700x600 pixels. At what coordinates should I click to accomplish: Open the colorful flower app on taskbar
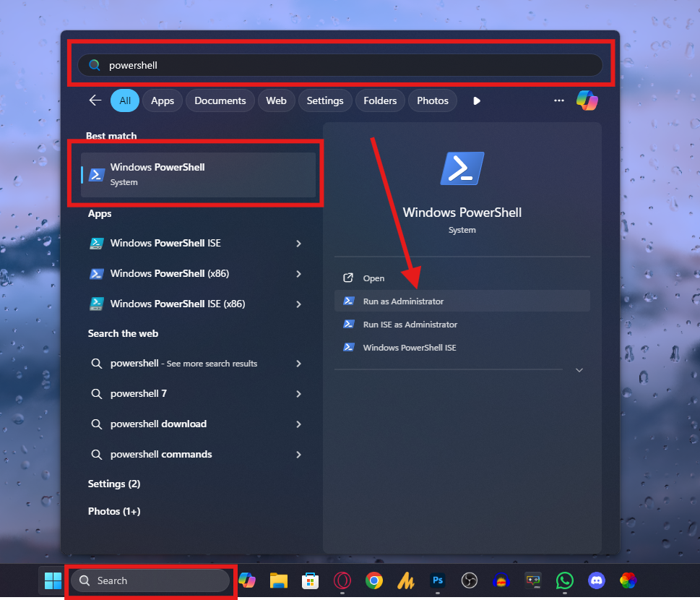[628, 580]
